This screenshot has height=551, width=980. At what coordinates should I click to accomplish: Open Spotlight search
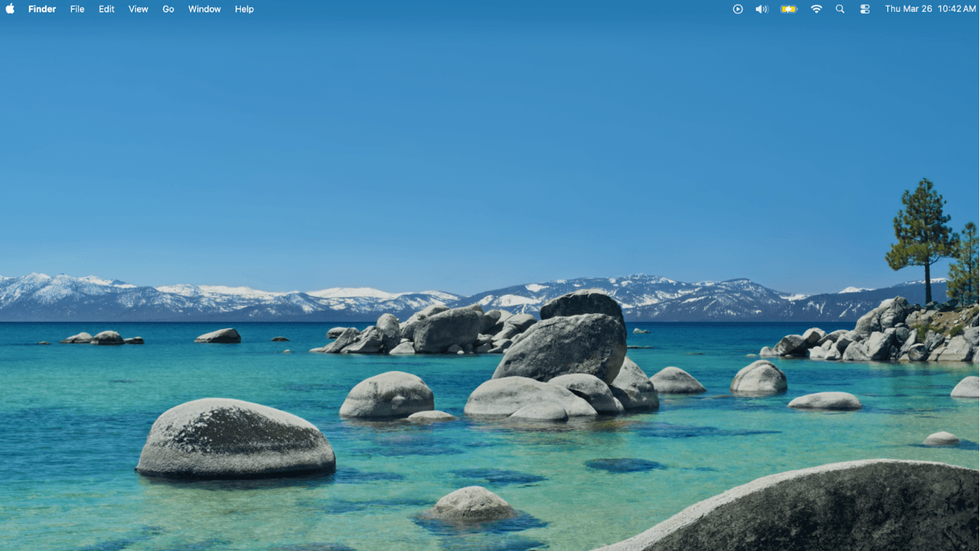pyautogui.click(x=840, y=9)
